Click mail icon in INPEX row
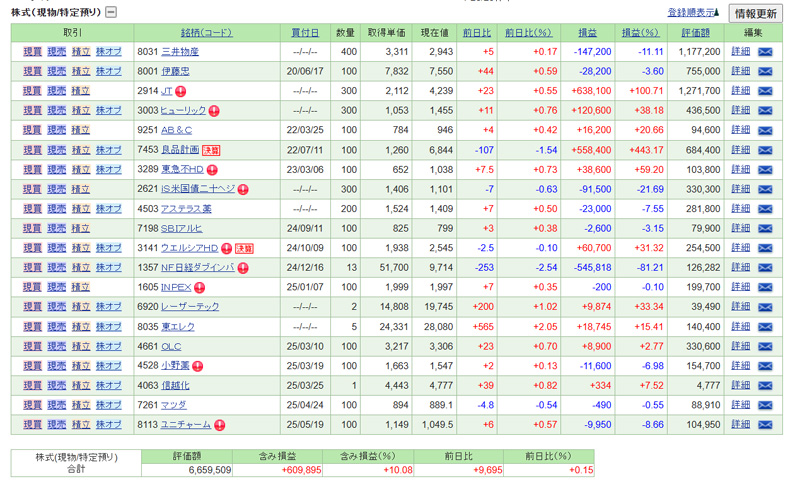 coord(765,288)
